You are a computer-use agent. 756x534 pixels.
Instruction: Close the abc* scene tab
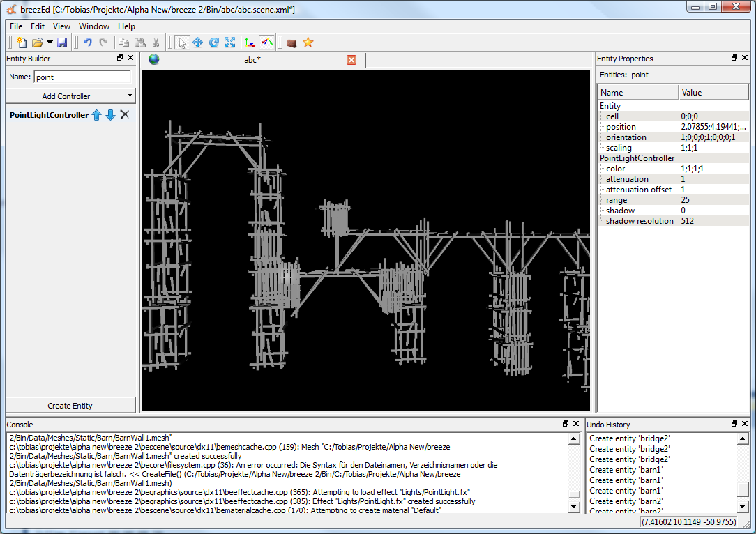[x=351, y=60]
